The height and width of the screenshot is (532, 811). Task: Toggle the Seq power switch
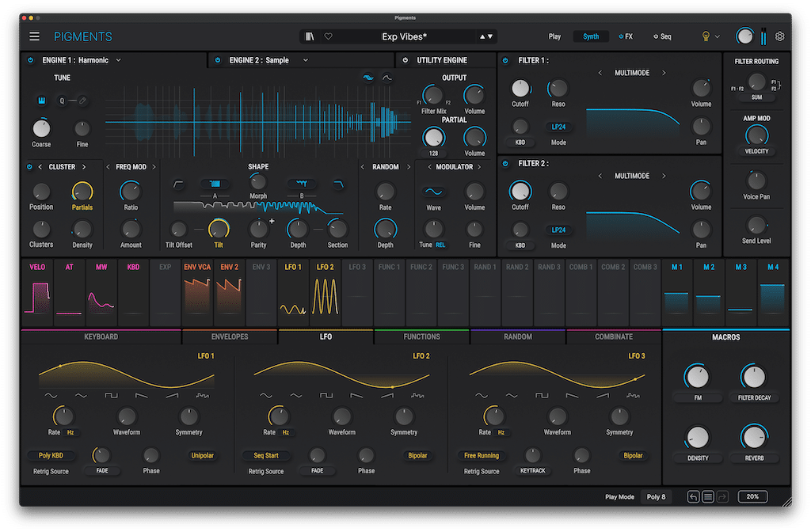656,36
